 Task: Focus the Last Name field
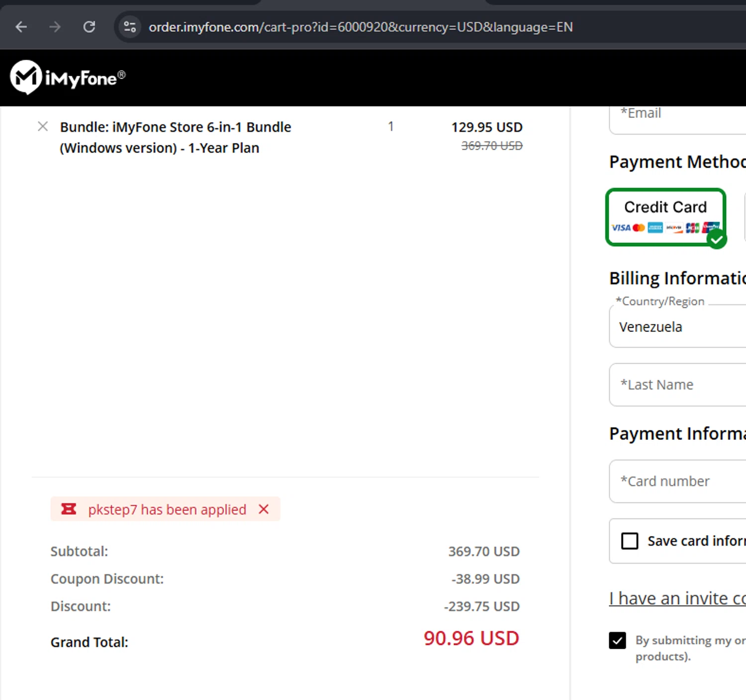pos(677,385)
